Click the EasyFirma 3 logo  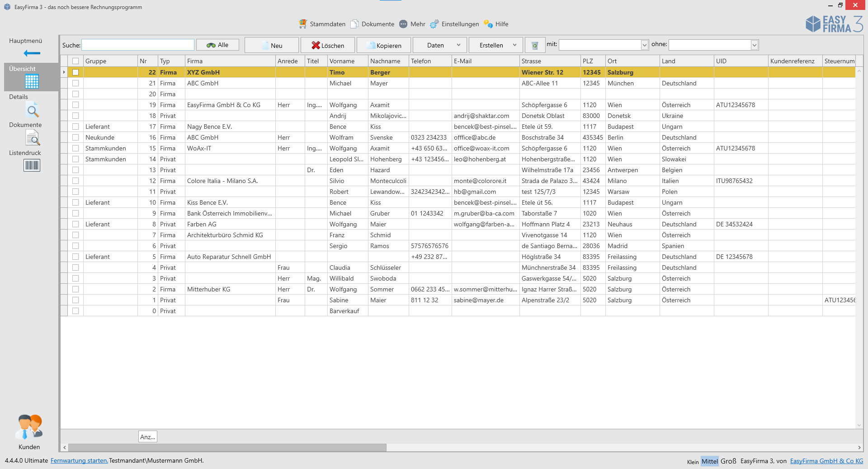(x=834, y=24)
